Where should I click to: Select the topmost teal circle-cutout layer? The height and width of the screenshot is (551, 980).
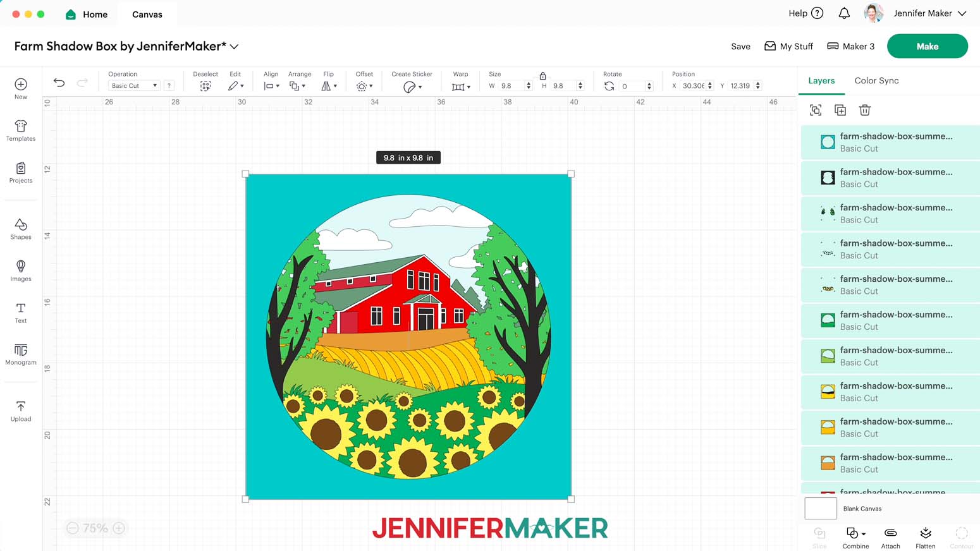pyautogui.click(x=890, y=142)
